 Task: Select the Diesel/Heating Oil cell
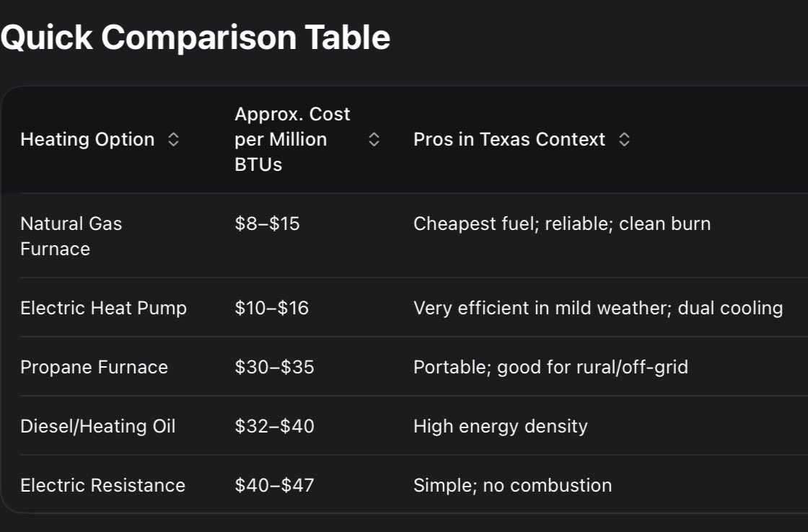tap(97, 426)
